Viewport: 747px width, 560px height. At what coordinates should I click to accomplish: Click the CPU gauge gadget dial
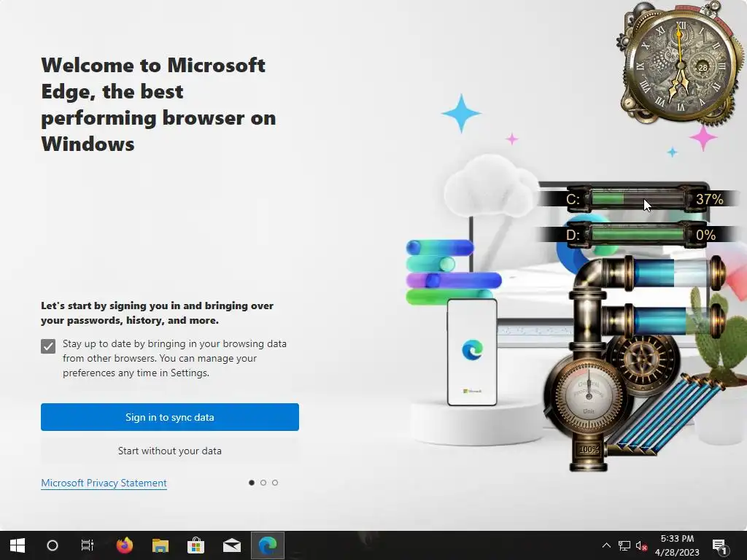pyautogui.click(x=589, y=394)
